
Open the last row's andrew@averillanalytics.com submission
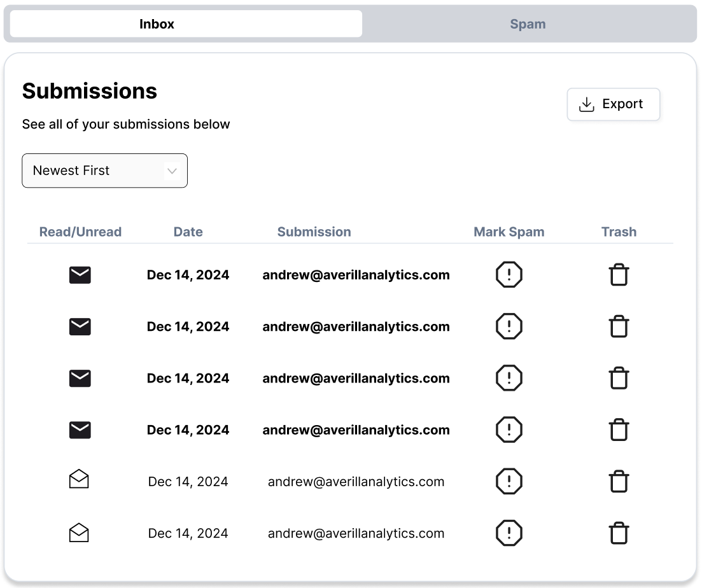356,533
